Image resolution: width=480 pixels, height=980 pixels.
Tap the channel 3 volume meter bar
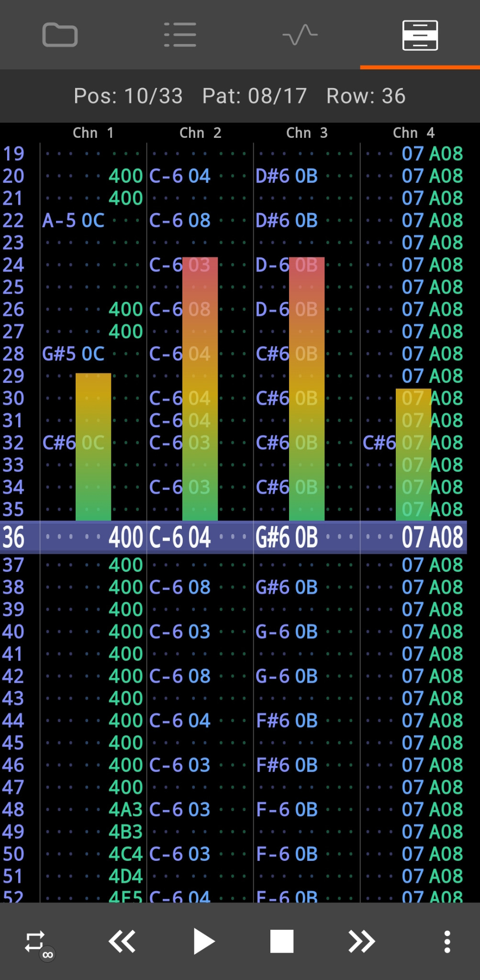click(307, 389)
